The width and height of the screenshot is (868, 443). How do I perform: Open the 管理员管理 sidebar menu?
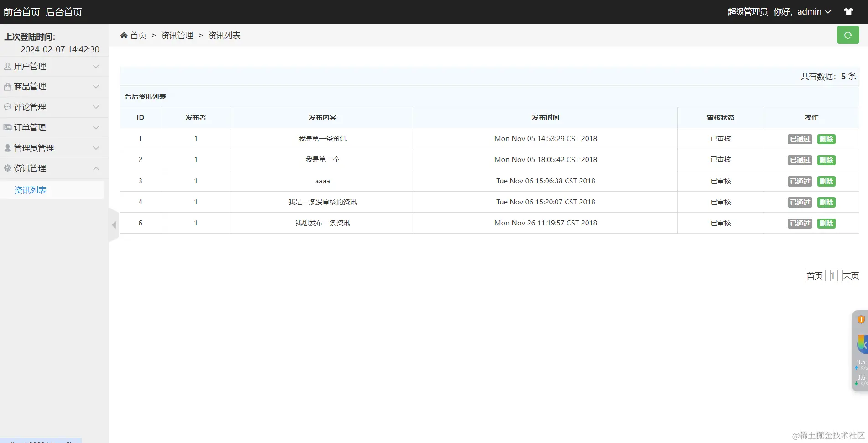54,148
